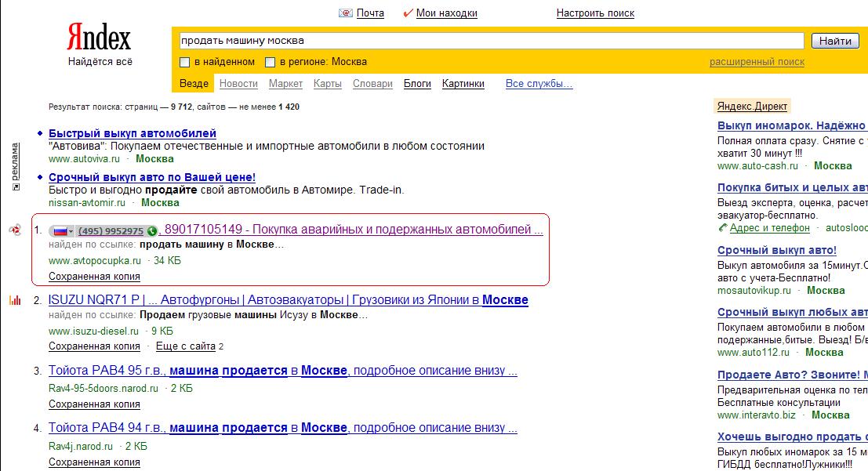The height and width of the screenshot is (471, 868).
Task: Click the www.interavto.biz address text
Action: (756, 415)
